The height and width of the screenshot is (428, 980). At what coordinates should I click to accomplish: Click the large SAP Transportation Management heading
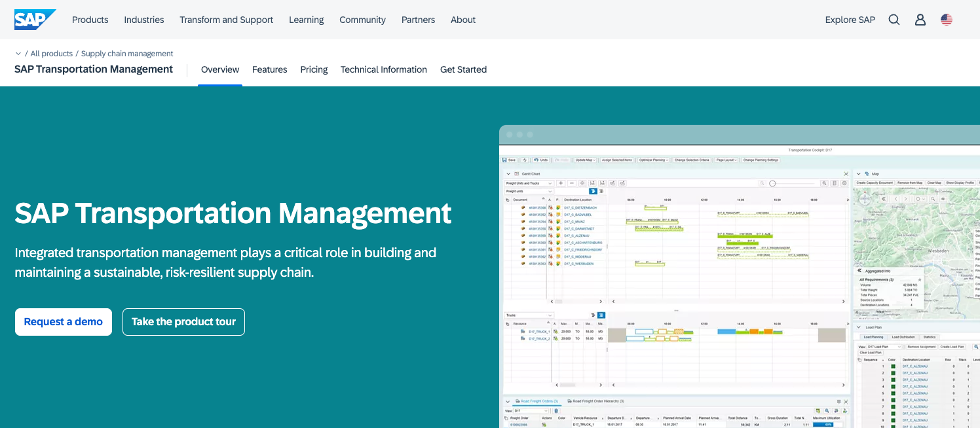[x=233, y=213]
